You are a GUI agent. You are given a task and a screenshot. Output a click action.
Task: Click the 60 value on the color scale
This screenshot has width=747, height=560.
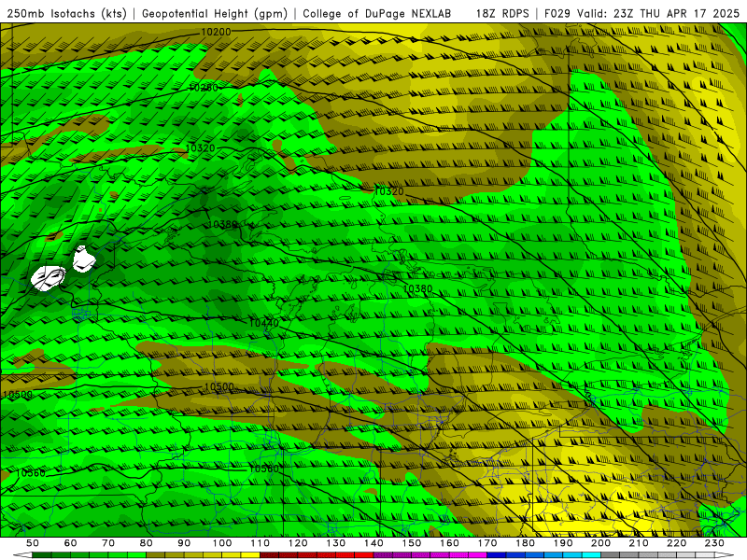pyautogui.click(x=71, y=543)
